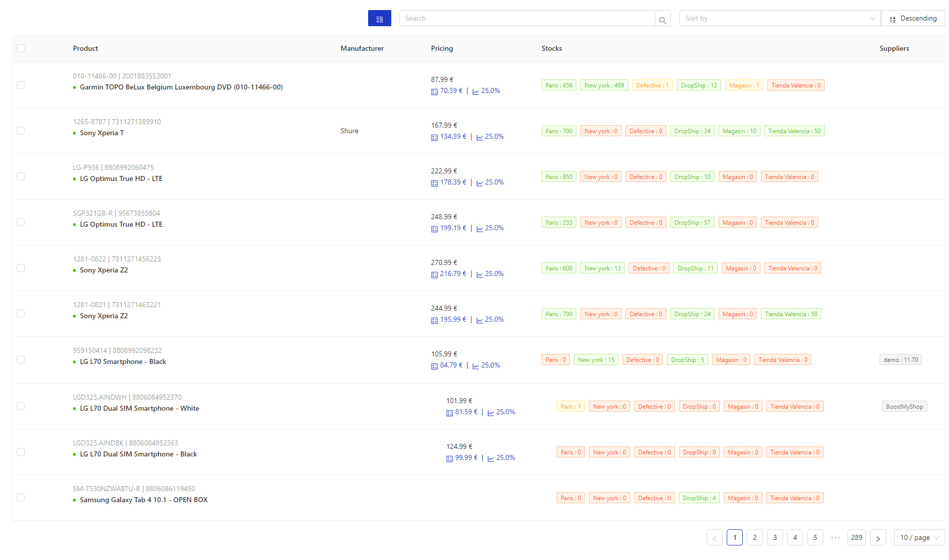This screenshot has height=560, width=949.
Task: Check the LG L70 Smartphone Black checkbox
Action: tap(21, 359)
